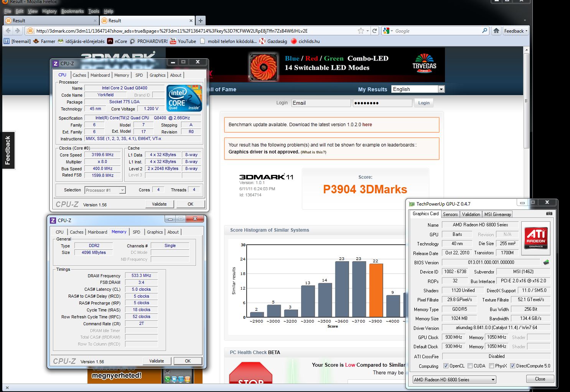Bookmark this page with the star icon
The height and width of the screenshot is (392, 570).
(361, 31)
